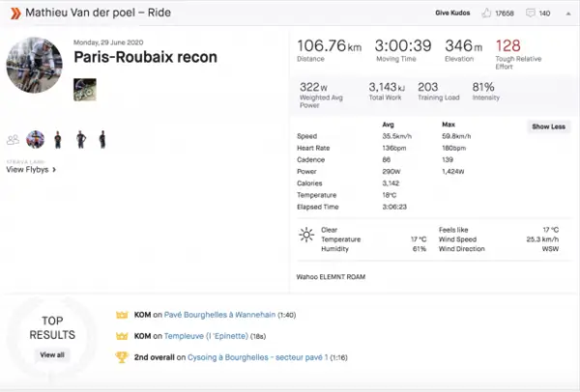Click the kudos count 17658
Viewport: 580px width, 392px height.
tap(505, 14)
